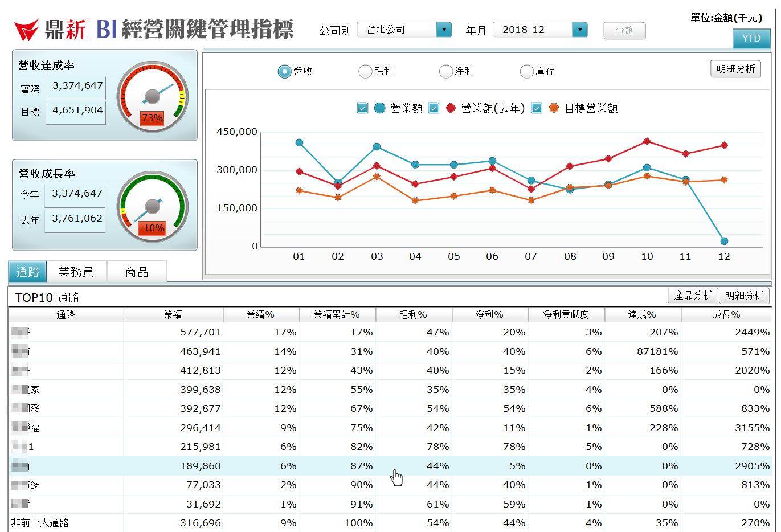The width and height of the screenshot is (781, 532).
Task: Switch to the 商品 tab
Action: point(137,272)
